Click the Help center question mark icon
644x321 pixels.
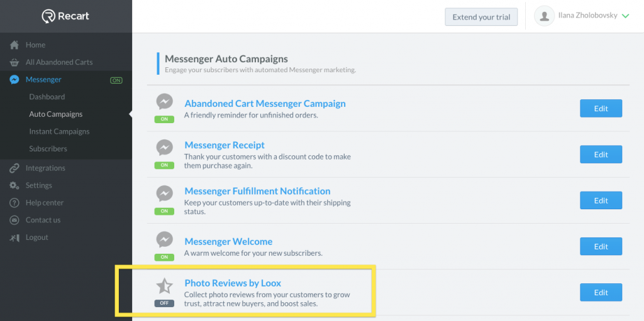(x=14, y=203)
